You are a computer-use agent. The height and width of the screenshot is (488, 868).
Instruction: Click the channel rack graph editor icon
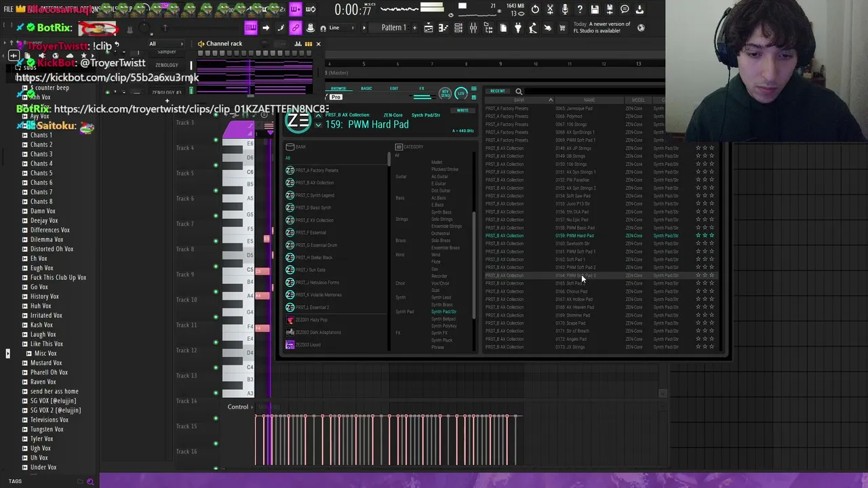tap(298, 44)
